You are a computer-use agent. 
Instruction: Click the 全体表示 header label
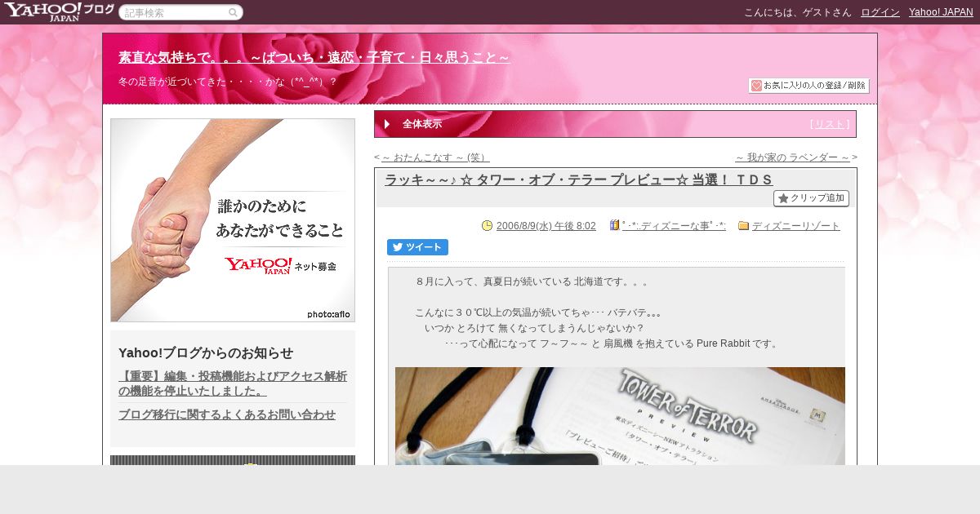[x=422, y=124]
